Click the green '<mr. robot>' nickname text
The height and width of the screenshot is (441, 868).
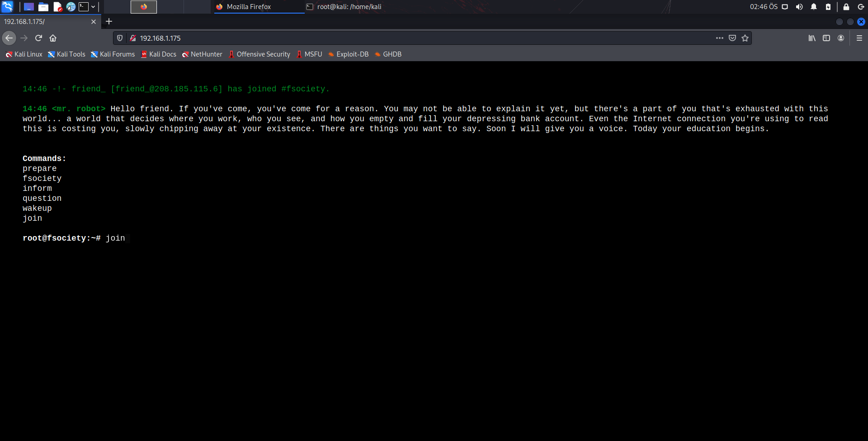(79, 109)
